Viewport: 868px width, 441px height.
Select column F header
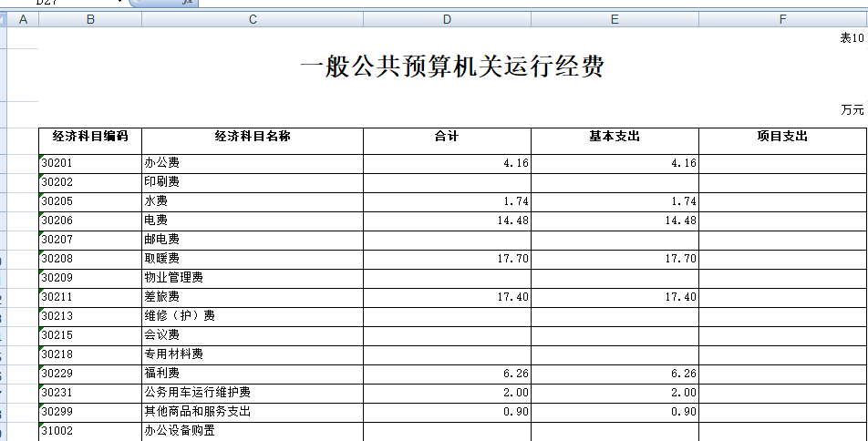click(x=782, y=19)
